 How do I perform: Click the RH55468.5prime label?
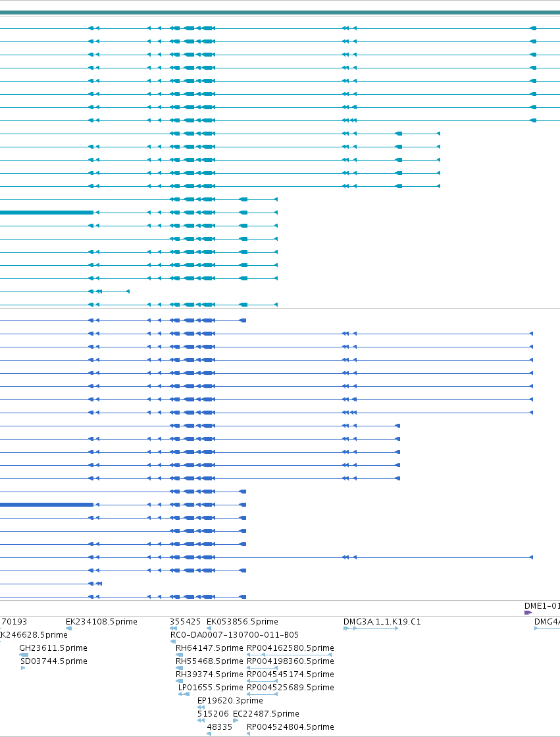coord(209,661)
